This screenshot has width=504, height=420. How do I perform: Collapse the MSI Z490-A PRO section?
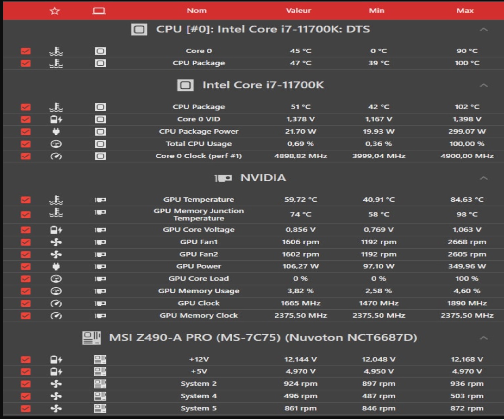coord(483,338)
